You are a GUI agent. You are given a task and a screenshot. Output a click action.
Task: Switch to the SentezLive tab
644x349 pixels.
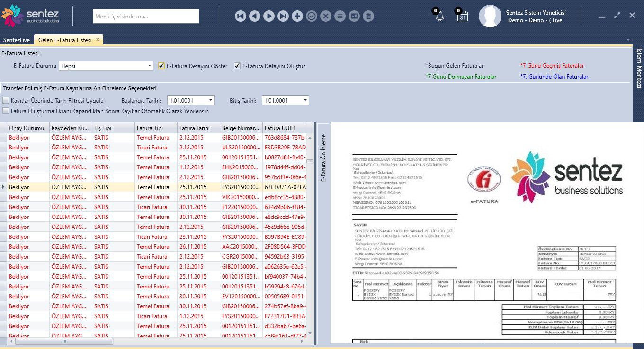(x=17, y=40)
